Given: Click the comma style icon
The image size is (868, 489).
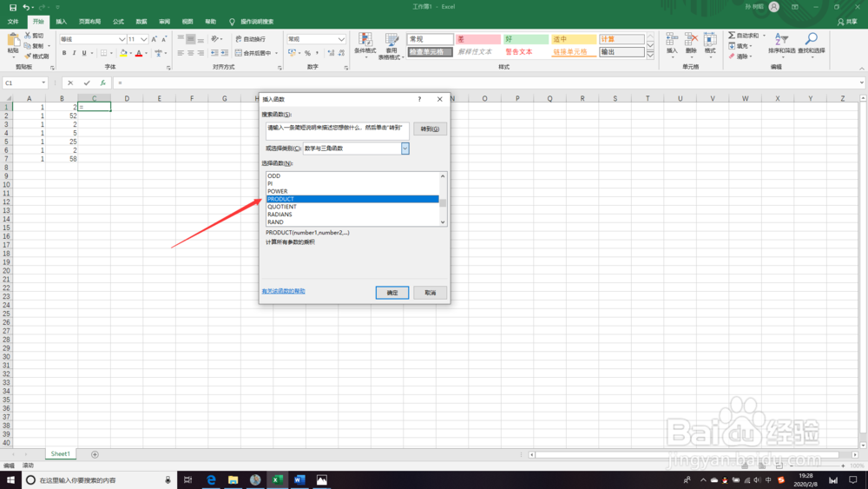Looking at the screenshot, I should pyautogui.click(x=317, y=53).
